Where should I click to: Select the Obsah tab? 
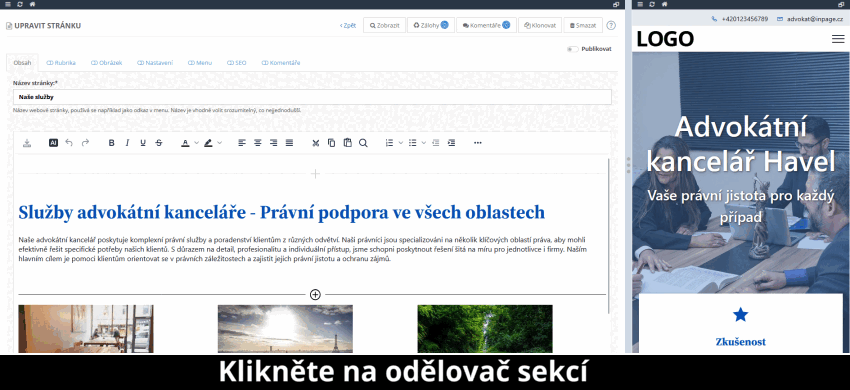[x=22, y=62]
